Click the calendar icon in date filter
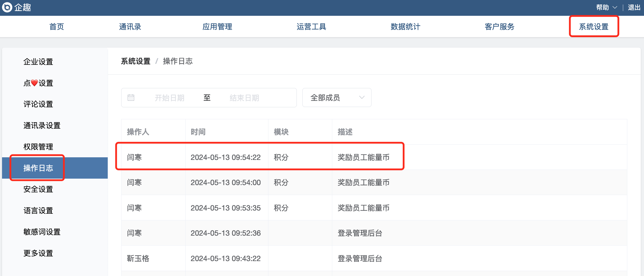Viewport: 644px width, 276px height. tap(131, 98)
